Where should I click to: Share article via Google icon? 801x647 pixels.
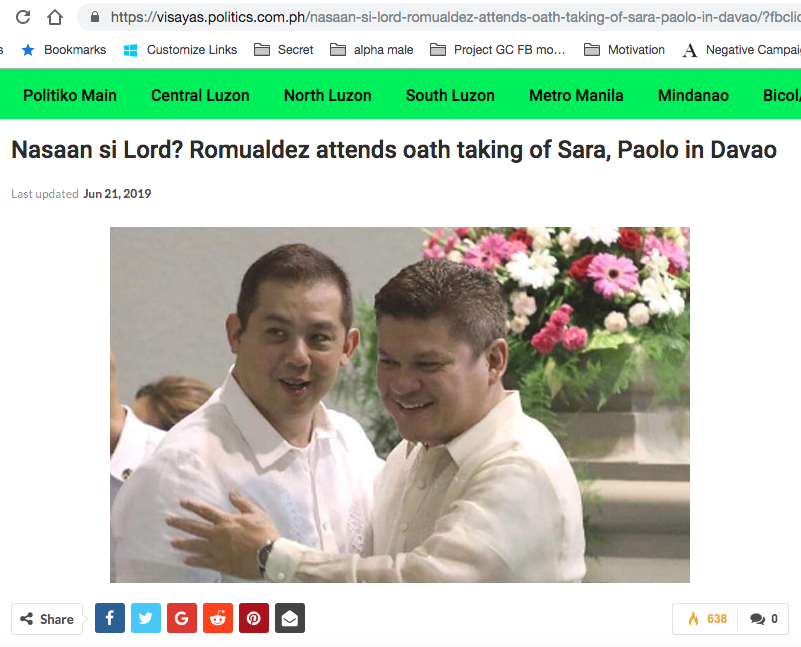click(x=182, y=618)
